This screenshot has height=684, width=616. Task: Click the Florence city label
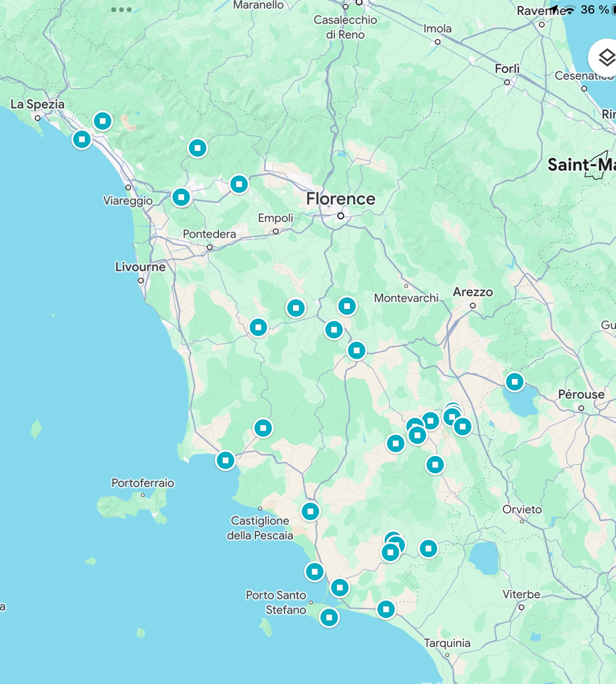pos(341,199)
